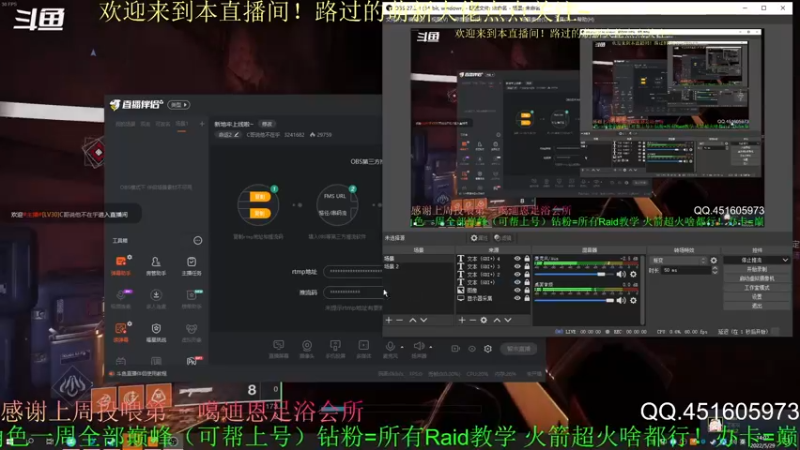Click the 开始录制 start recording button
The height and width of the screenshot is (450, 800).
tap(757, 269)
